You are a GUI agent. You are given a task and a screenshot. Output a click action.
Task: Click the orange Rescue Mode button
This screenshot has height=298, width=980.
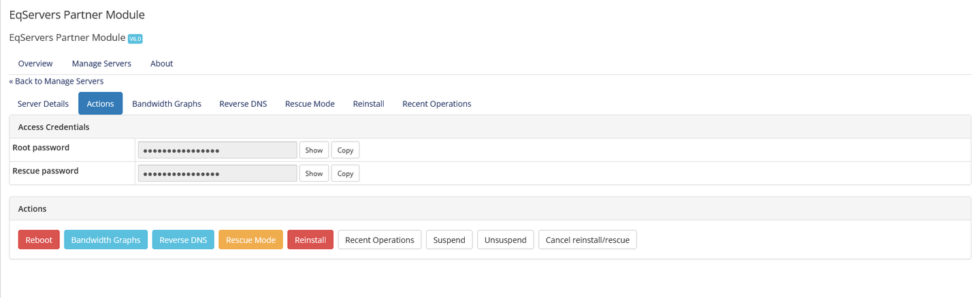(x=250, y=239)
